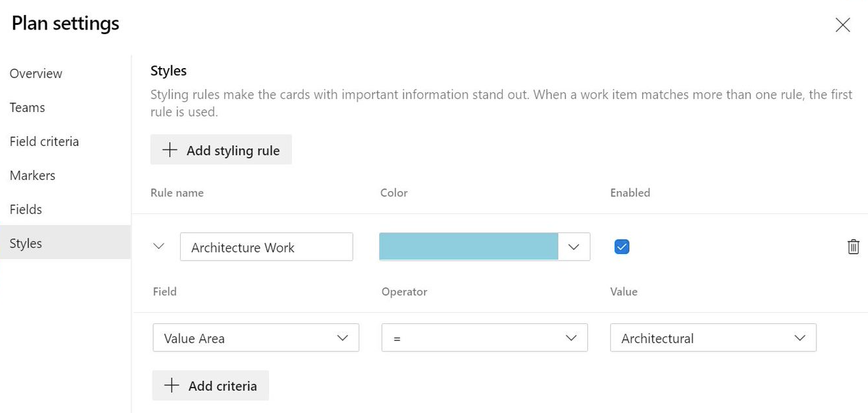
Task: Collapse the Architecture Work rule
Action: 158,247
